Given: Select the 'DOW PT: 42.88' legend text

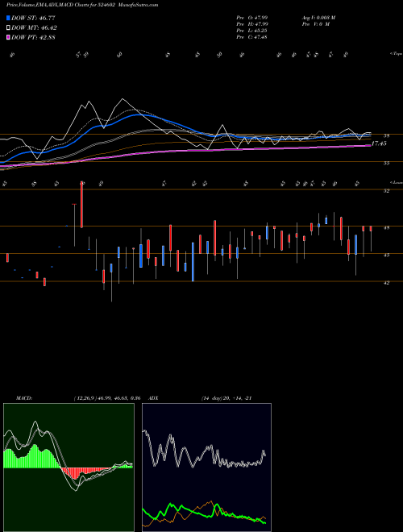Looking at the screenshot, I should click(33, 37).
